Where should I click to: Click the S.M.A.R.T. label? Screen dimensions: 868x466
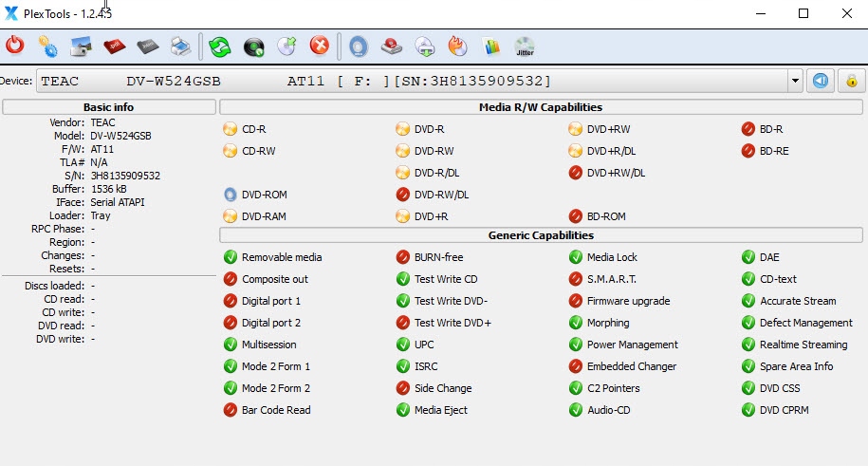[x=612, y=279]
